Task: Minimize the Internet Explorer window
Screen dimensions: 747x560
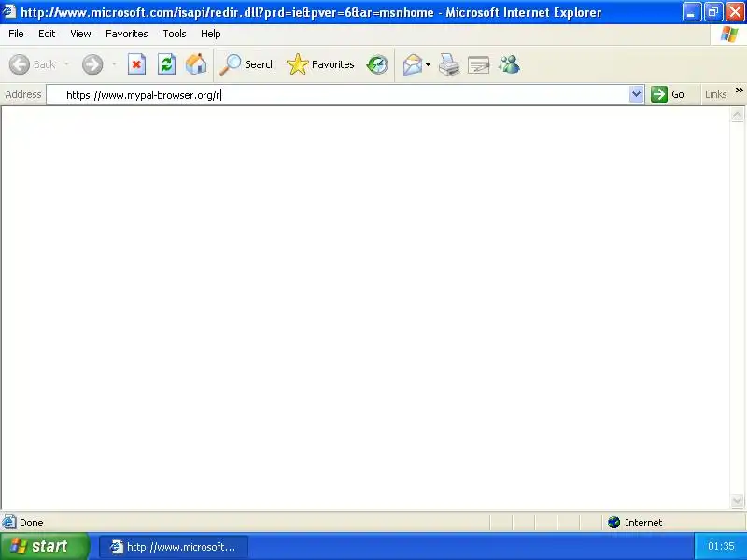Action: click(x=692, y=12)
